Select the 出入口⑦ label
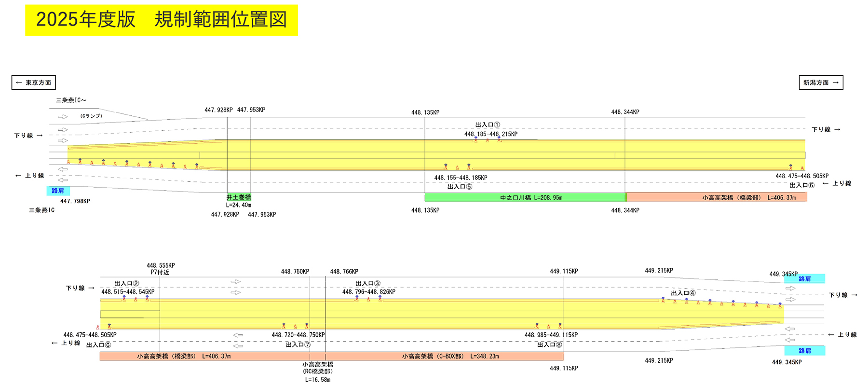The image size is (868, 386). [298, 345]
